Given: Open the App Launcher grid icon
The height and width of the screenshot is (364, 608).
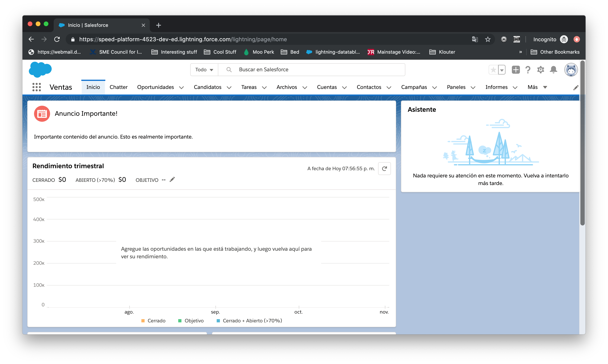Looking at the screenshot, I should [36, 87].
